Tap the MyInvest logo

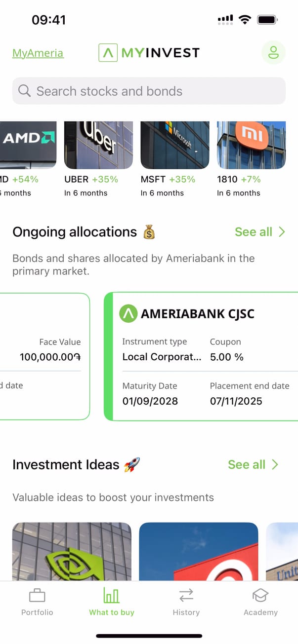coord(149,52)
